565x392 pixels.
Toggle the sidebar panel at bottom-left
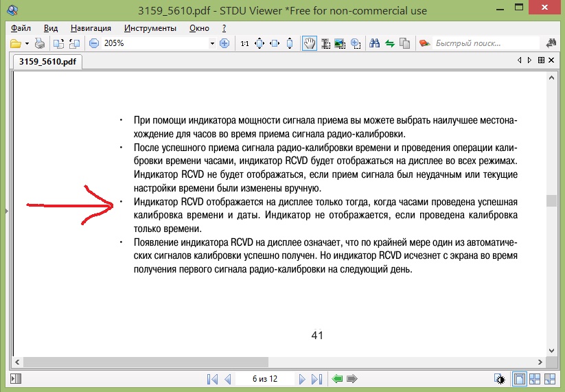tap(18, 379)
